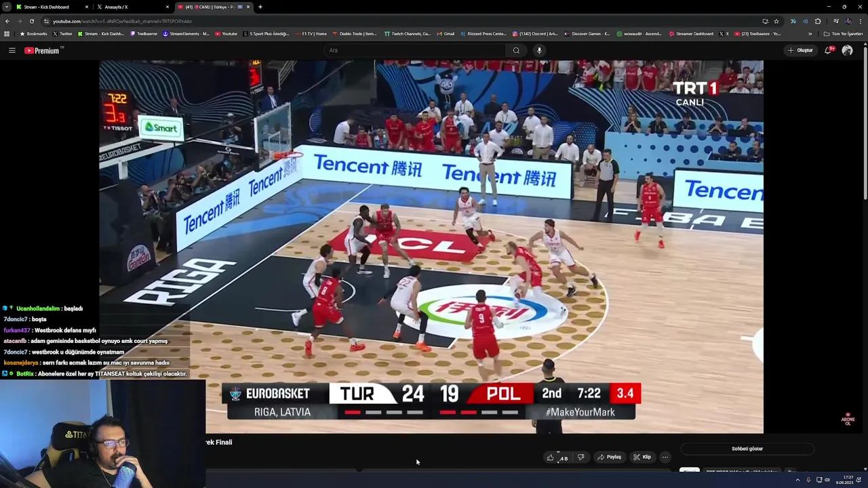Switch to Stream - Kick Dashboard tab
Screen dimensions: 868x488
47,7
